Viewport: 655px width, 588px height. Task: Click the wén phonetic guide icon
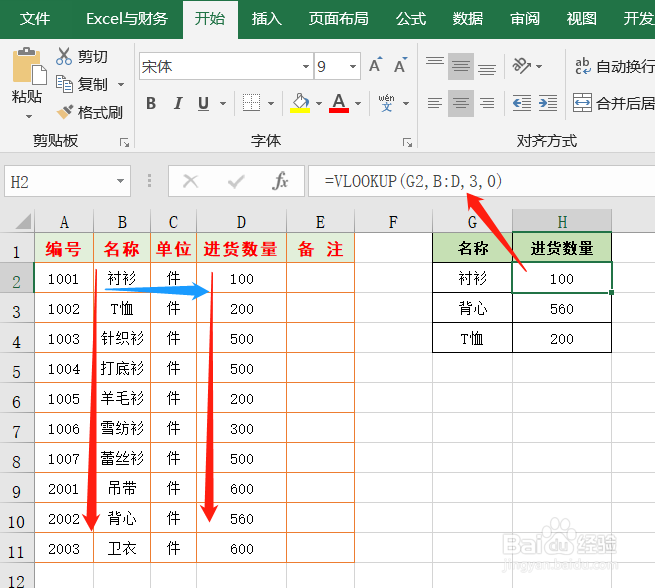pos(386,103)
